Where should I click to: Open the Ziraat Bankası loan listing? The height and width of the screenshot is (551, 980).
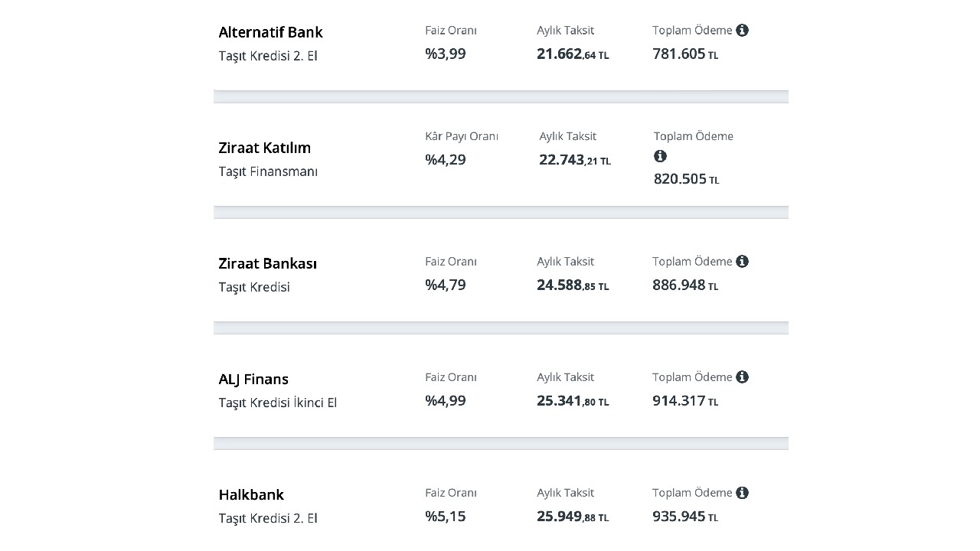267,263
